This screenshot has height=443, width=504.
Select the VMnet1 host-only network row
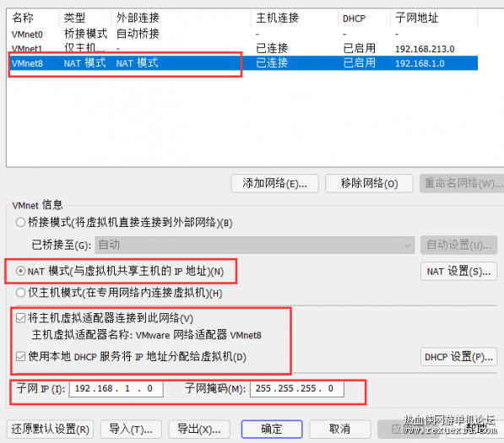pyautogui.click(x=243, y=48)
